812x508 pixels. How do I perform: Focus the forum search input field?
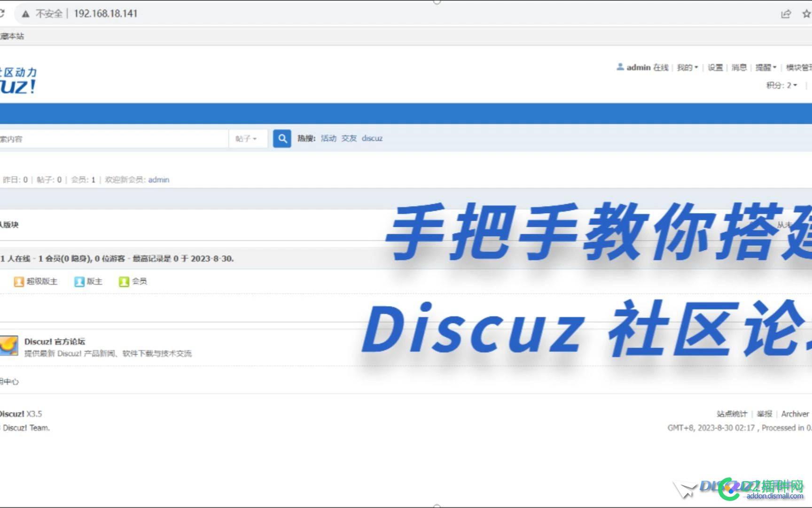114,139
